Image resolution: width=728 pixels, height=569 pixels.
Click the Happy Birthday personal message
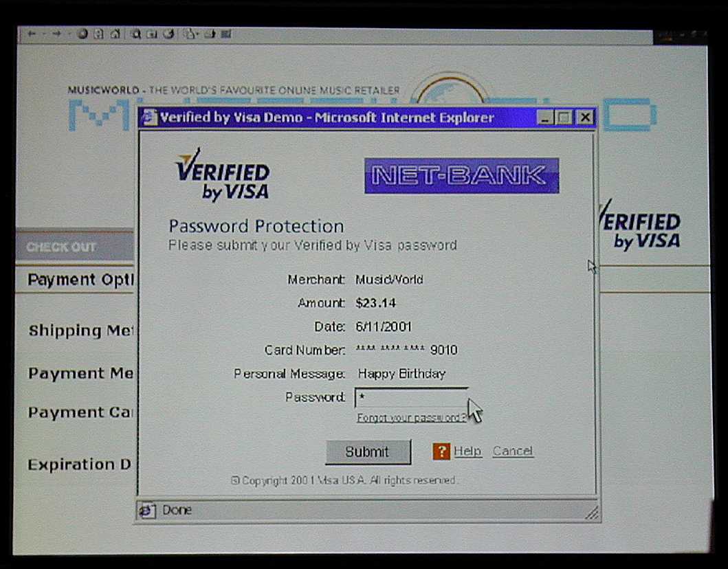pyautogui.click(x=402, y=374)
